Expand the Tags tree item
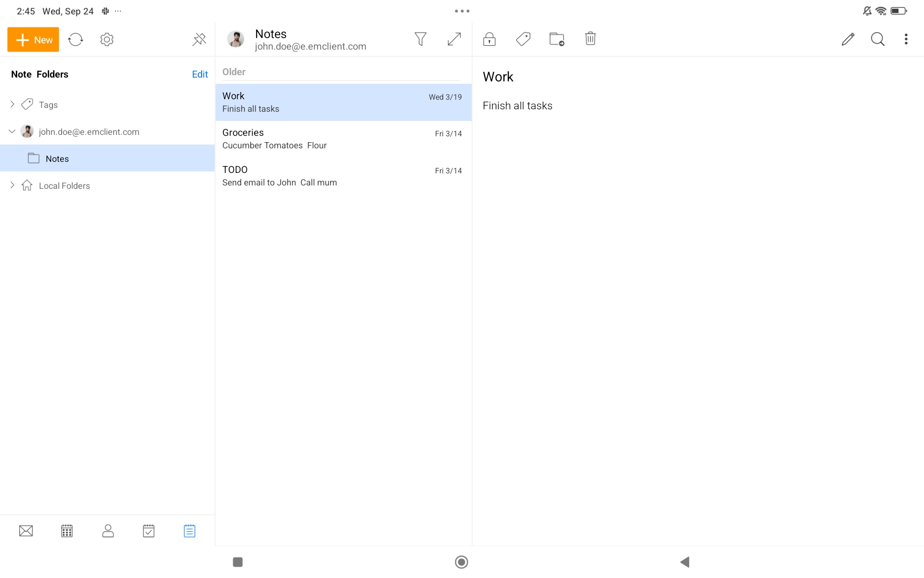The height and width of the screenshot is (578, 924). point(13,105)
